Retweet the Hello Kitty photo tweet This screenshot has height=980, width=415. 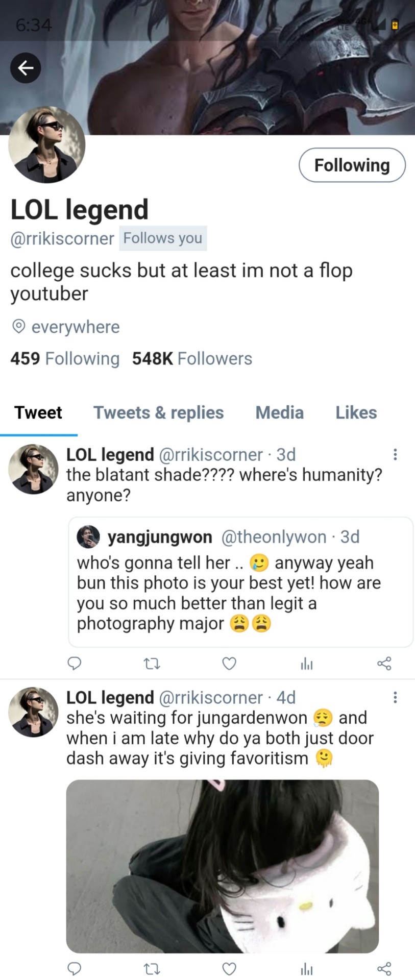pos(152,968)
